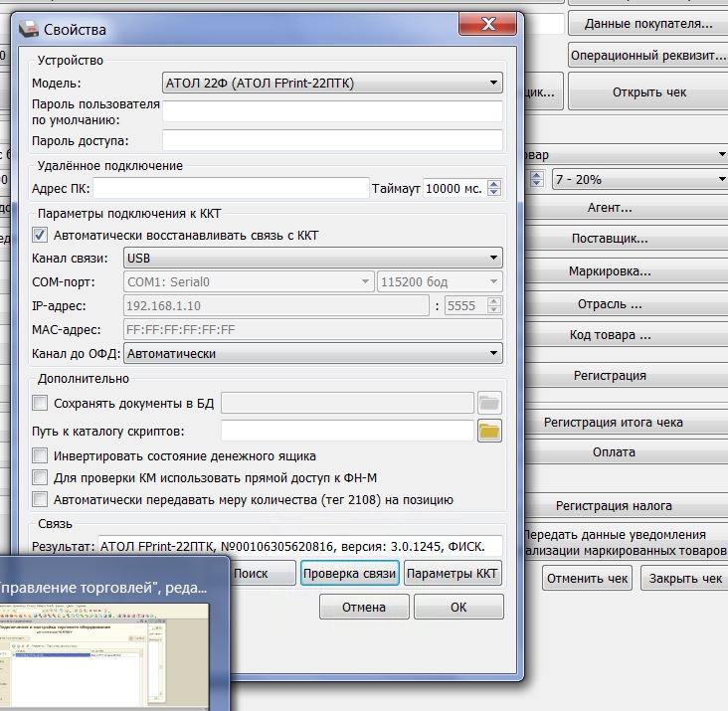Check the прямой доступ к ФН-М option
Viewport: 728px width, 711px height.
pyautogui.click(x=40, y=478)
